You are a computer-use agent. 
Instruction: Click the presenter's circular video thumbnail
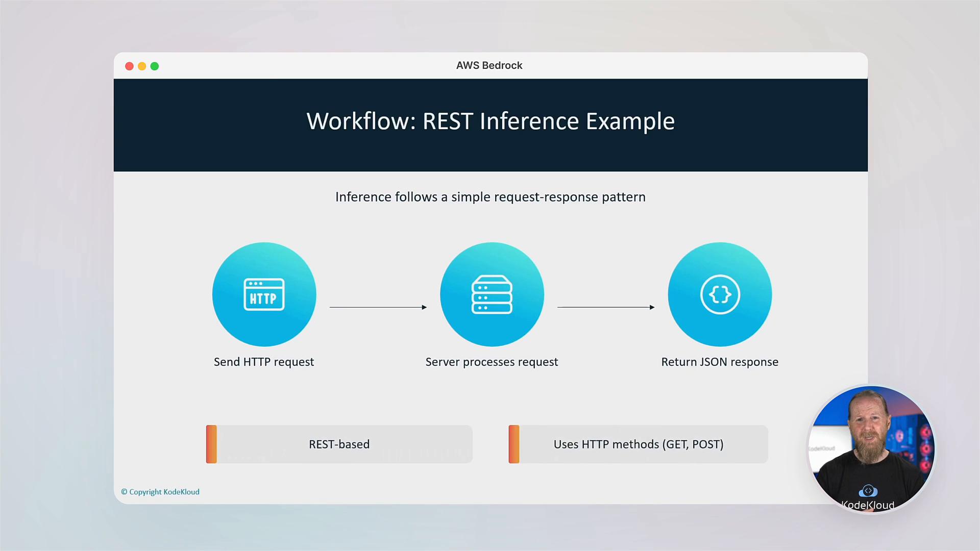tap(871, 449)
